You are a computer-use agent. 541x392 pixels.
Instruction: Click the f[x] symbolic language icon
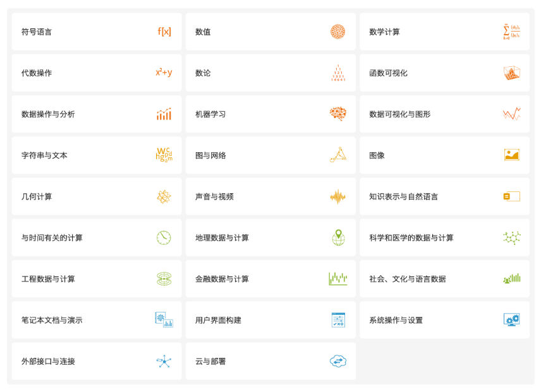click(x=164, y=32)
